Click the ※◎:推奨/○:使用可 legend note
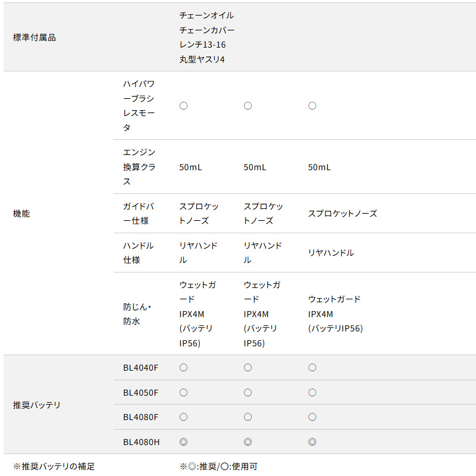The image size is (476, 476). click(x=218, y=466)
